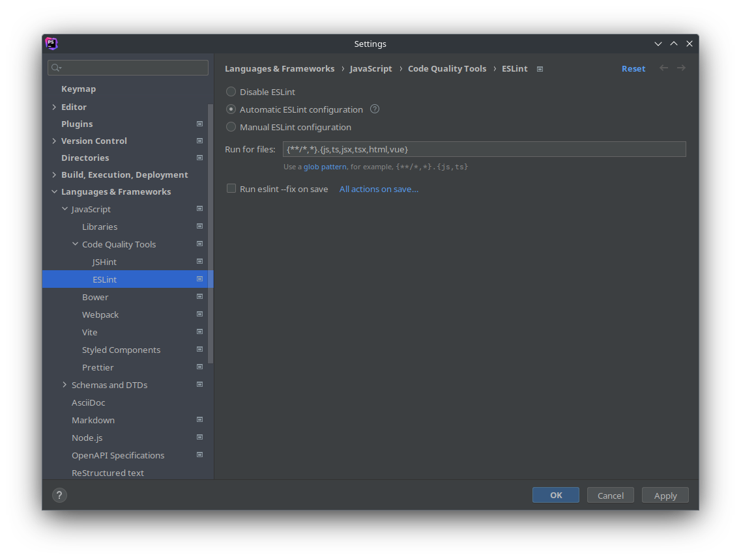Viewport: 741px width, 560px height.
Task: Select ReStructured text in the settings tree
Action: pos(108,473)
